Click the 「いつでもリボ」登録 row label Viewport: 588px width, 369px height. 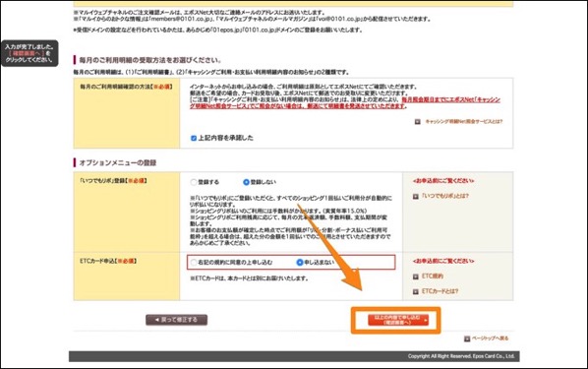pyautogui.click(x=113, y=181)
